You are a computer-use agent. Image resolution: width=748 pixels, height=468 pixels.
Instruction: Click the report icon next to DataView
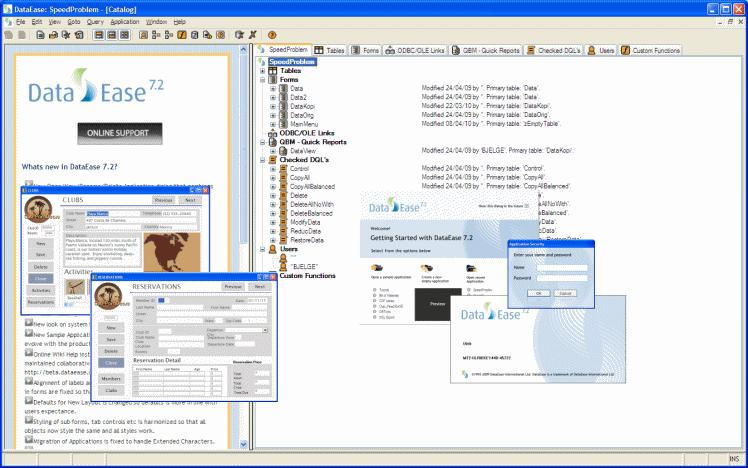pos(283,151)
